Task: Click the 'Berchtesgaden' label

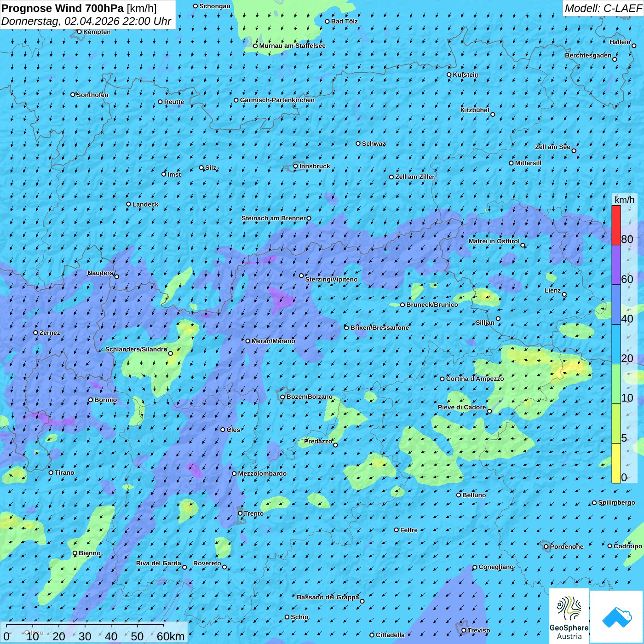Action: click(588, 55)
